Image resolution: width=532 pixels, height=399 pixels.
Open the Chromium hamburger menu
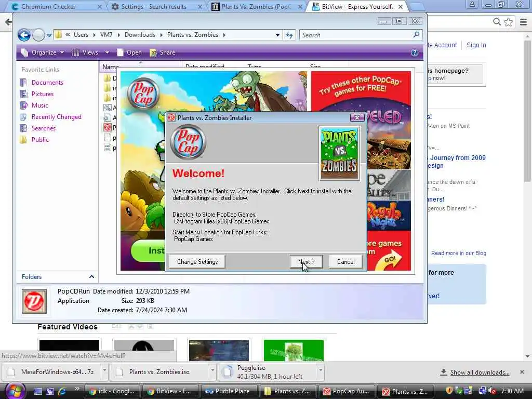click(x=524, y=22)
